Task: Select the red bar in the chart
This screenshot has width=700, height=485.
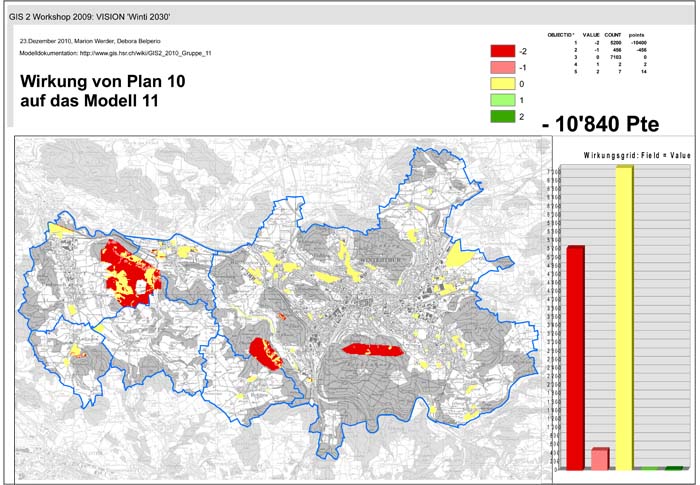Action: 573,356
